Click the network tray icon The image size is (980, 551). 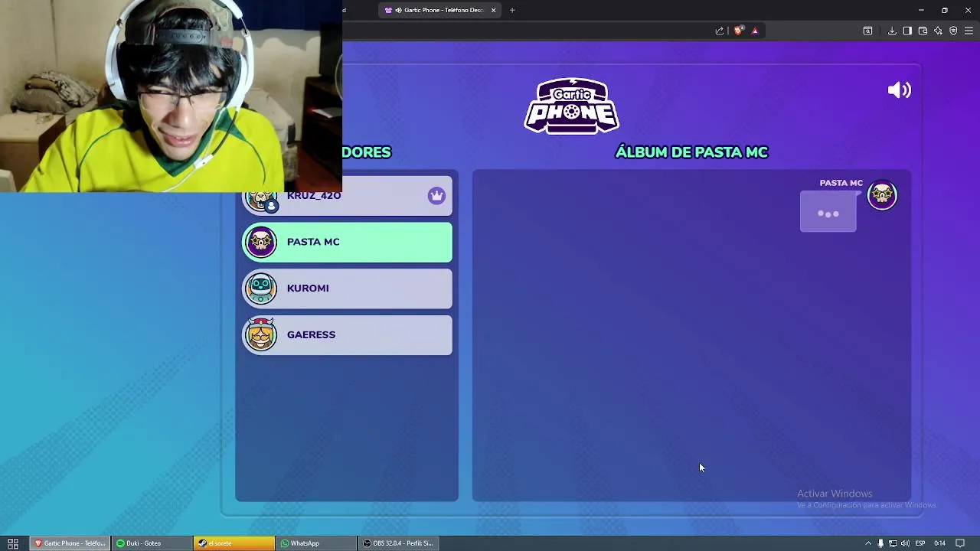(x=893, y=543)
